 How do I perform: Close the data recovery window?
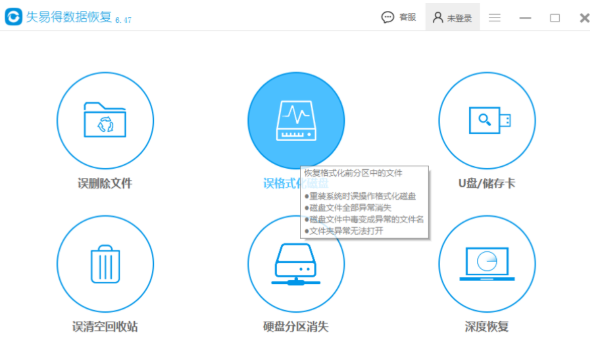coord(584,18)
